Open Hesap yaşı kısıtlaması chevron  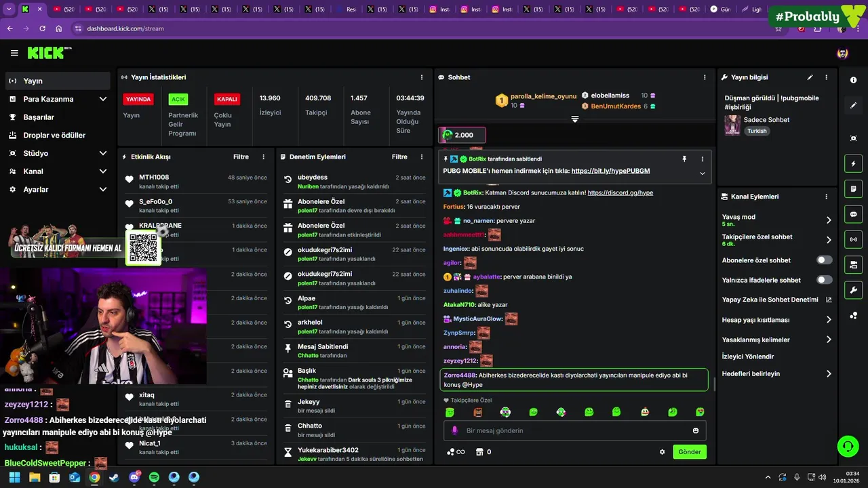coord(829,320)
